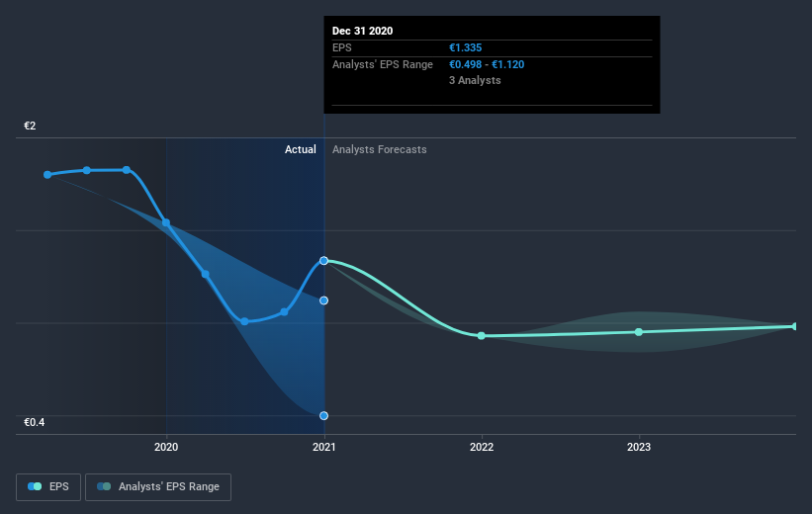Toggle the Analysts' EPS Range legend

pos(158,486)
